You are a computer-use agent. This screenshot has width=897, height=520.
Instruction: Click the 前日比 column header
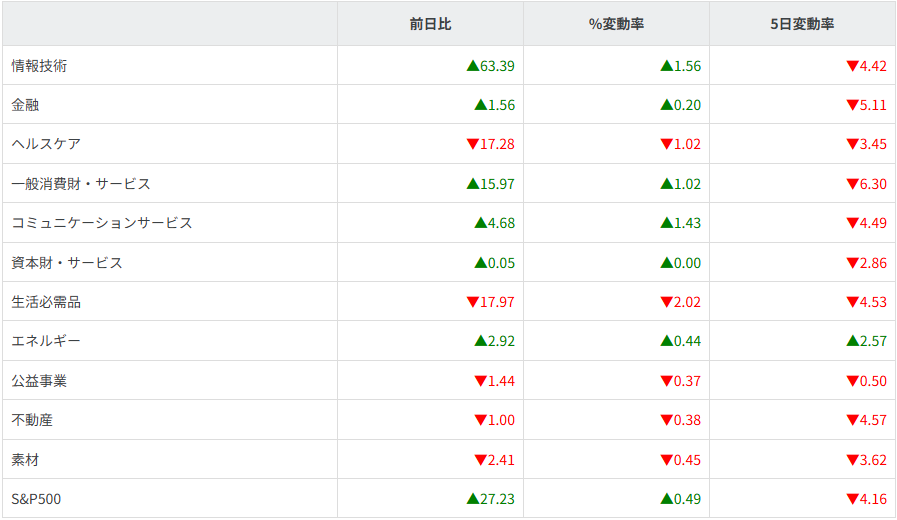point(430,25)
